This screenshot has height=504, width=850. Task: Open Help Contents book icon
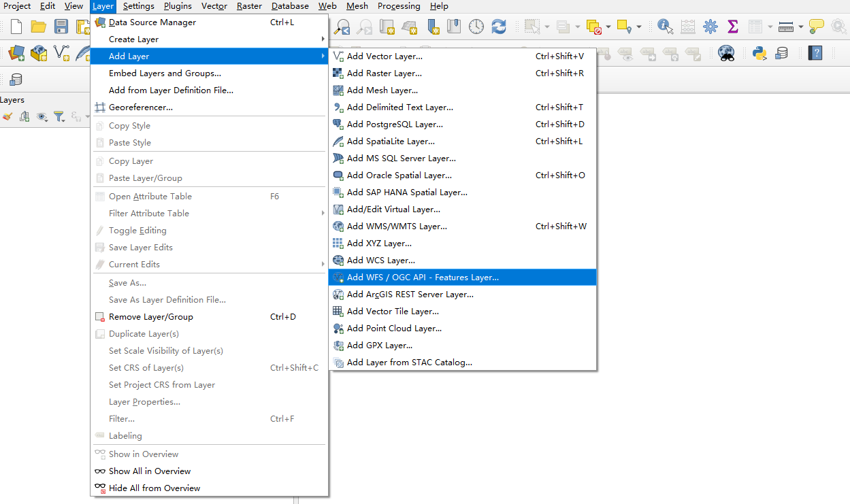(x=815, y=52)
